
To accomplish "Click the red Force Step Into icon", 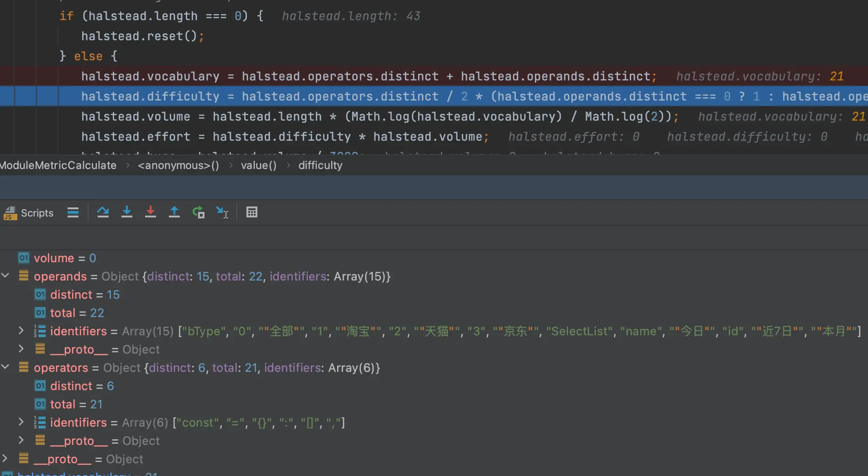I will [150, 212].
